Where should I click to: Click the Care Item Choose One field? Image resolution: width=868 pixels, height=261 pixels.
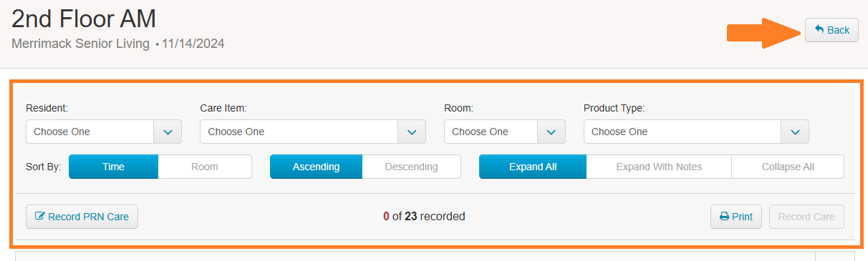click(299, 132)
